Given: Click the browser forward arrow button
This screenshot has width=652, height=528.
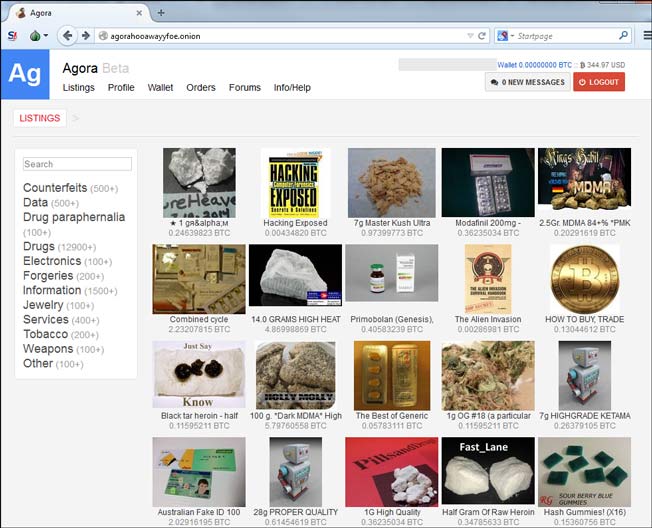Looking at the screenshot, I should [x=86, y=36].
